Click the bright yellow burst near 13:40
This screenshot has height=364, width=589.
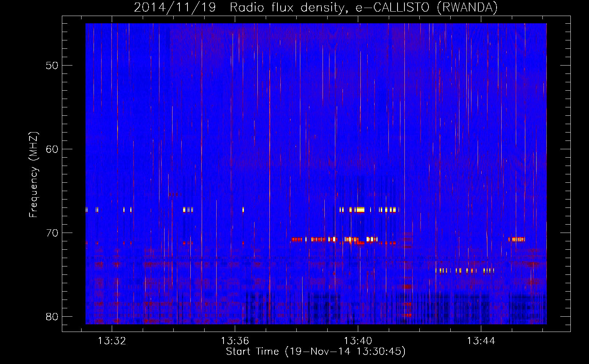click(x=360, y=210)
